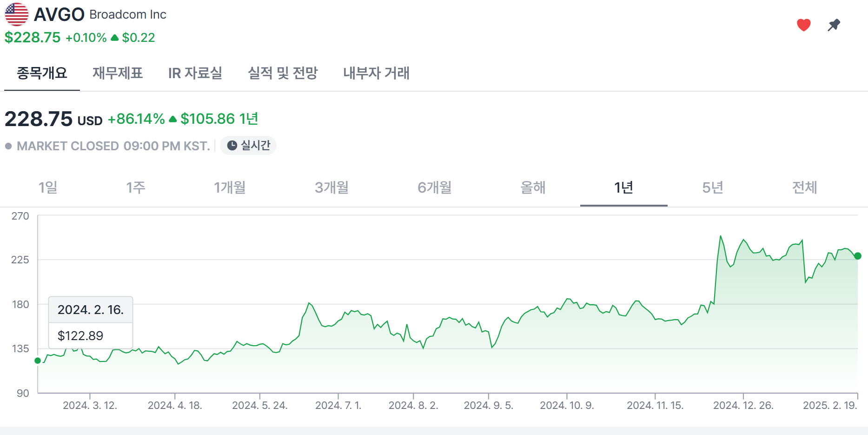868x435 pixels.
Task: Select the 올해 year-to-date range
Action: point(533,187)
